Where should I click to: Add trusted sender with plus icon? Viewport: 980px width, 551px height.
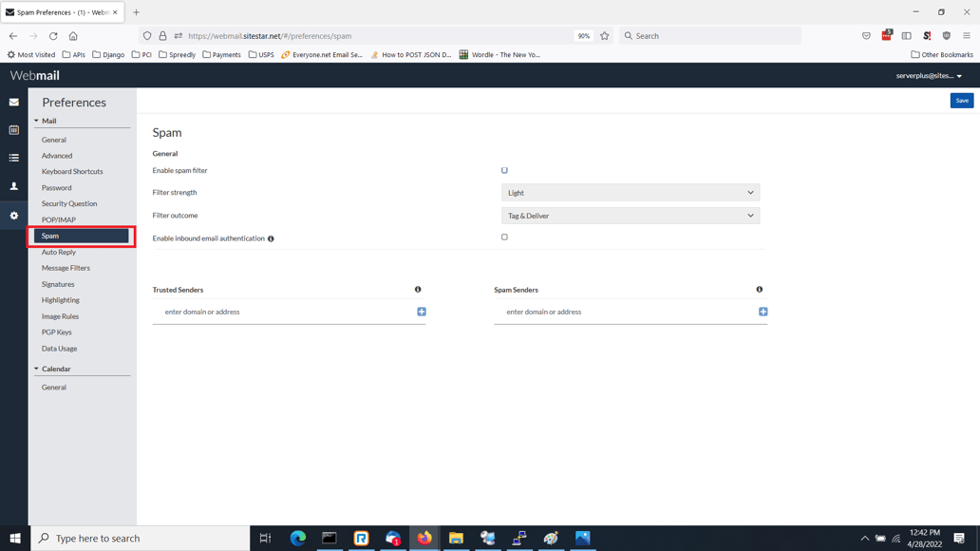(x=422, y=312)
